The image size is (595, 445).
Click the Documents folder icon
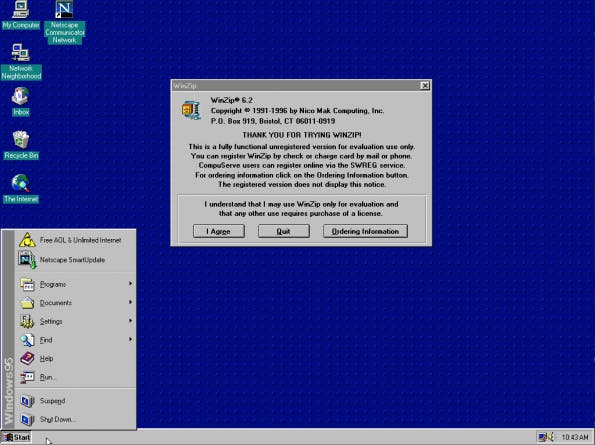coord(27,302)
